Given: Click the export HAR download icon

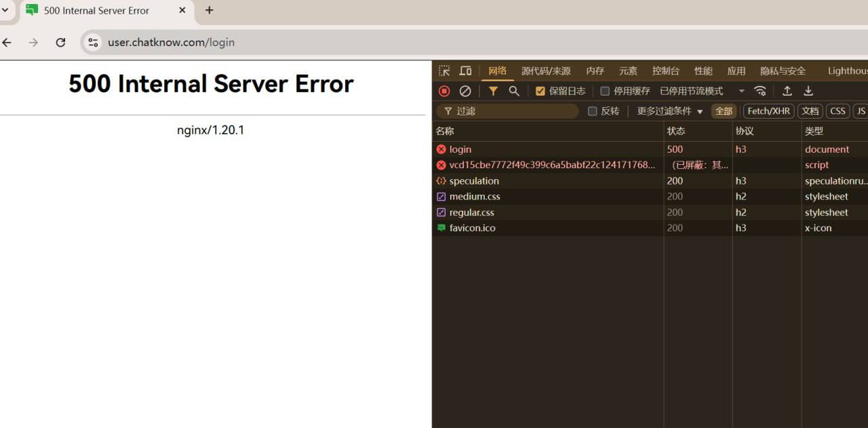Looking at the screenshot, I should (x=808, y=91).
